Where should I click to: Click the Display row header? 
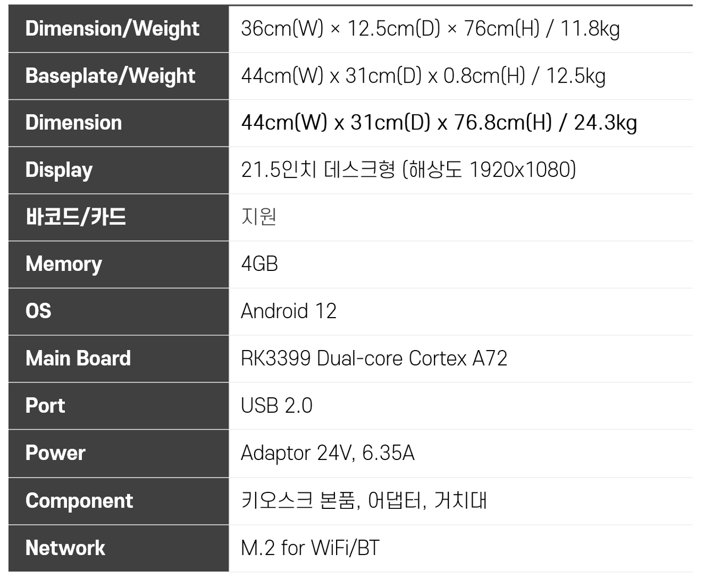[x=59, y=170]
